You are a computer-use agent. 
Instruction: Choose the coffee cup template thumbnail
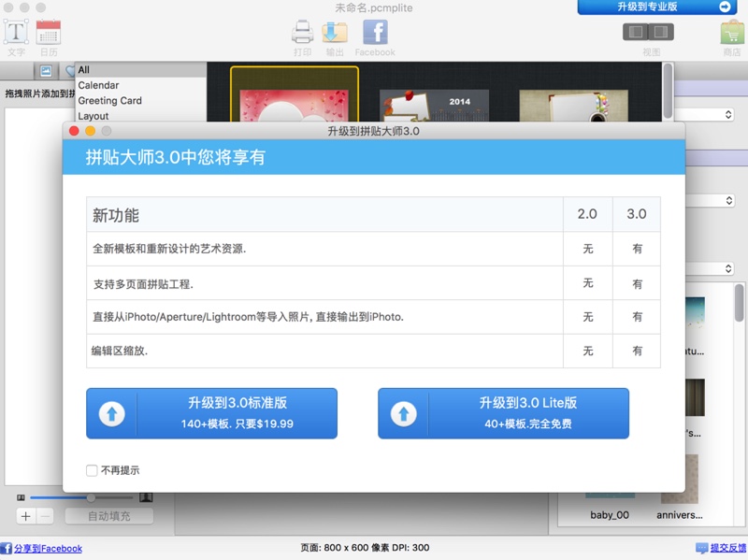click(574, 106)
